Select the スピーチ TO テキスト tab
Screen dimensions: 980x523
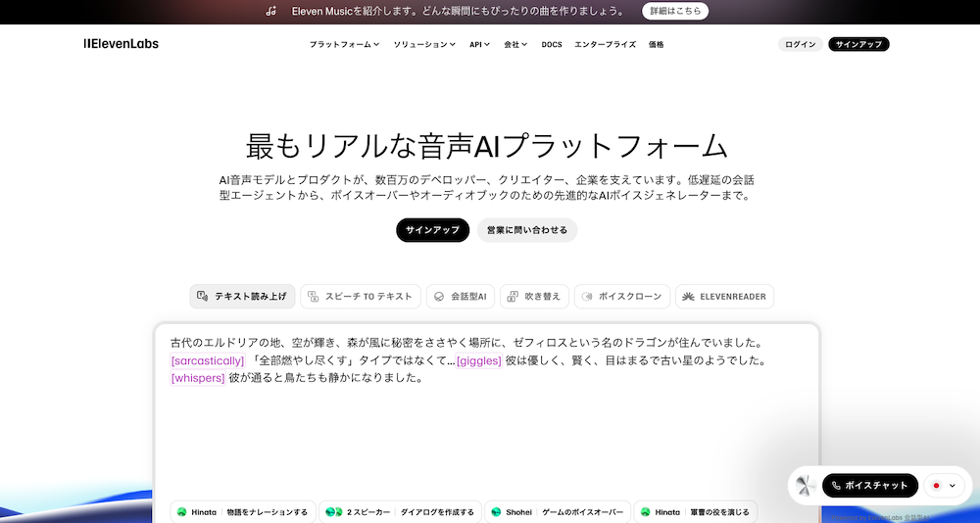[361, 297]
